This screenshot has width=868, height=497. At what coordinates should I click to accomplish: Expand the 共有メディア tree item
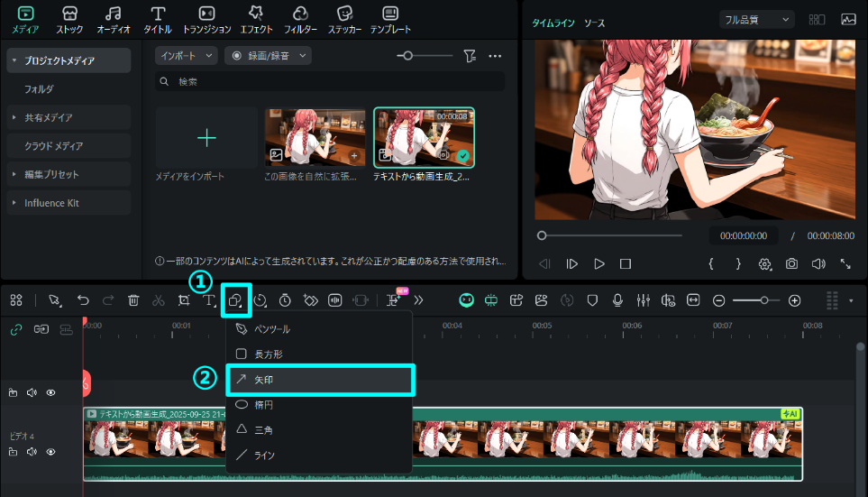coord(14,117)
